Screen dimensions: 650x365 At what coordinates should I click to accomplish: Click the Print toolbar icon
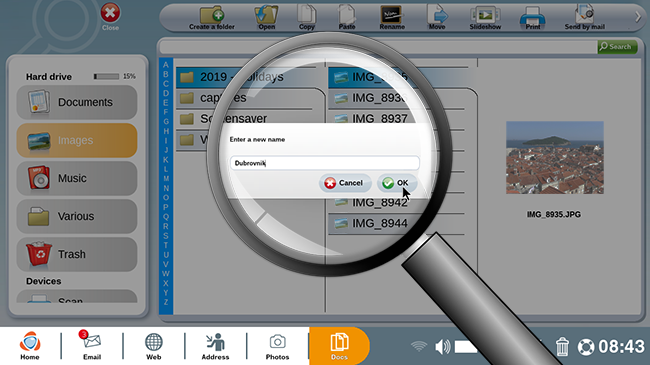pos(533,18)
